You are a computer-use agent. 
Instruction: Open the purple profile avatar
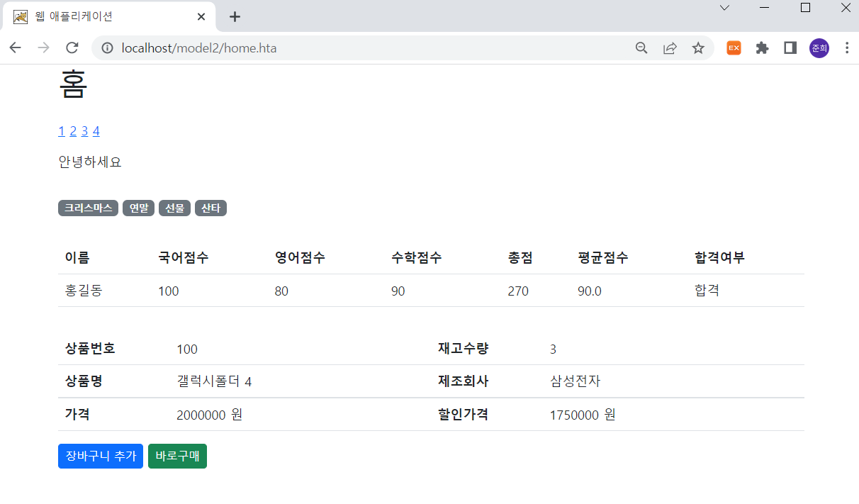(819, 48)
